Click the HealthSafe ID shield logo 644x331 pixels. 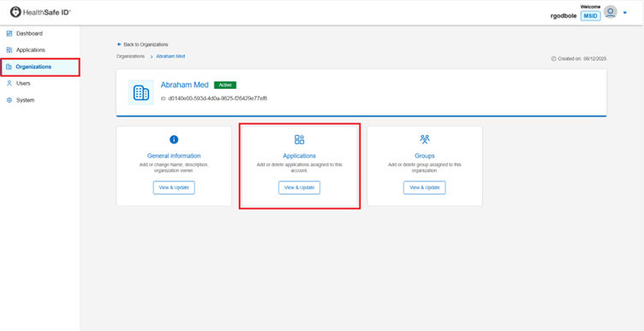tap(15, 12)
